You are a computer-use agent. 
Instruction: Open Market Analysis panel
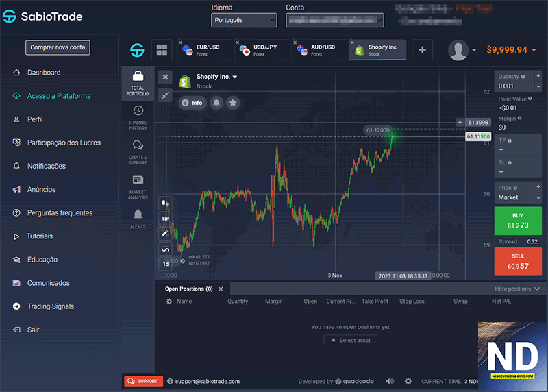[x=138, y=187]
